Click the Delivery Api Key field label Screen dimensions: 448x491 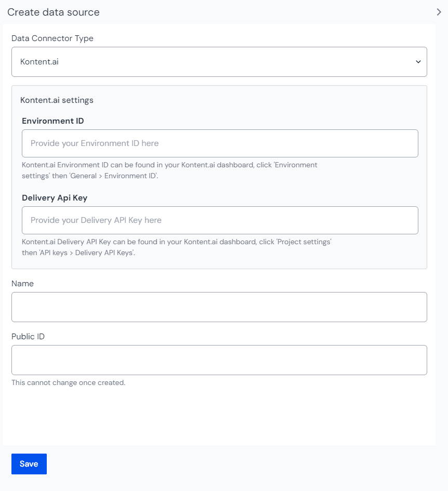click(x=55, y=197)
